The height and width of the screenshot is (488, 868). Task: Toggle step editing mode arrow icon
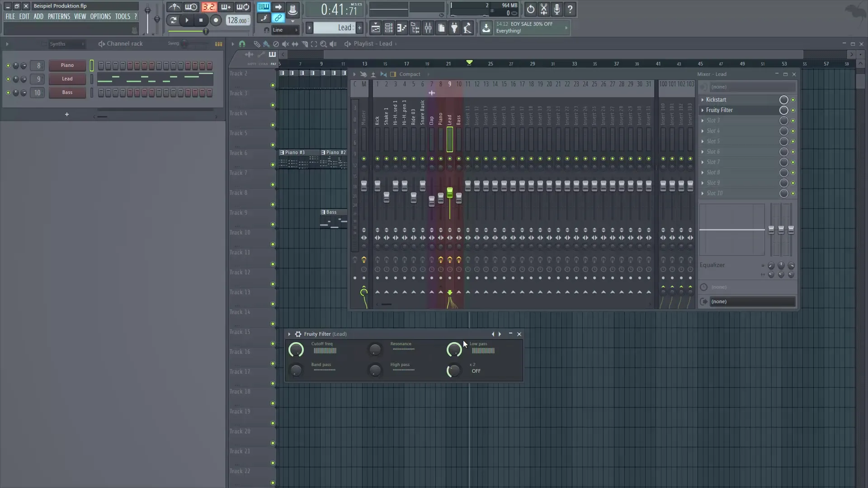[x=278, y=7]
